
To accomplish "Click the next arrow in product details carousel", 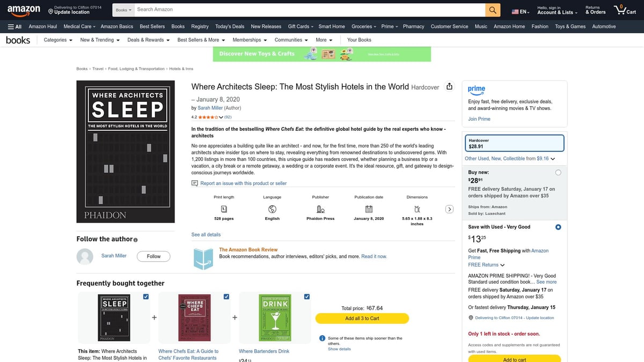I will (450, 209).
